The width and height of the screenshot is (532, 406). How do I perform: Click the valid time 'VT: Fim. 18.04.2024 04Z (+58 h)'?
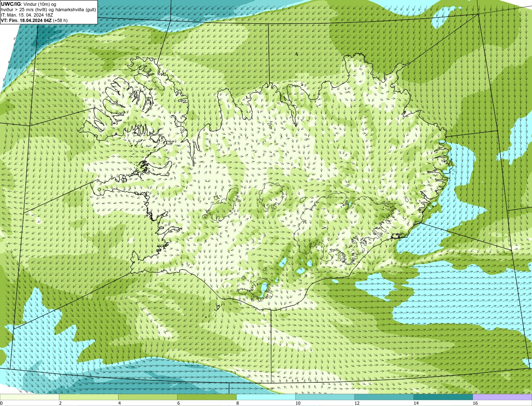34,20
